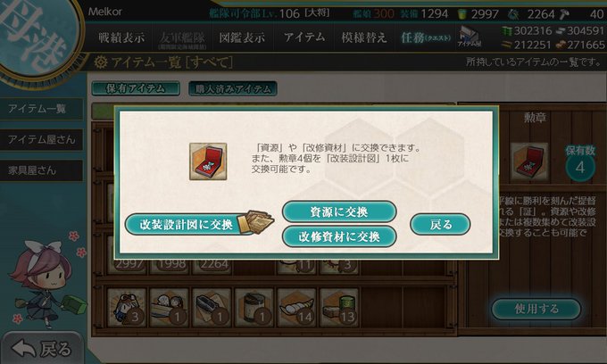607x364 pixels.
Task: Click the item shop icon beside 任務
Action: click(469, 37)
